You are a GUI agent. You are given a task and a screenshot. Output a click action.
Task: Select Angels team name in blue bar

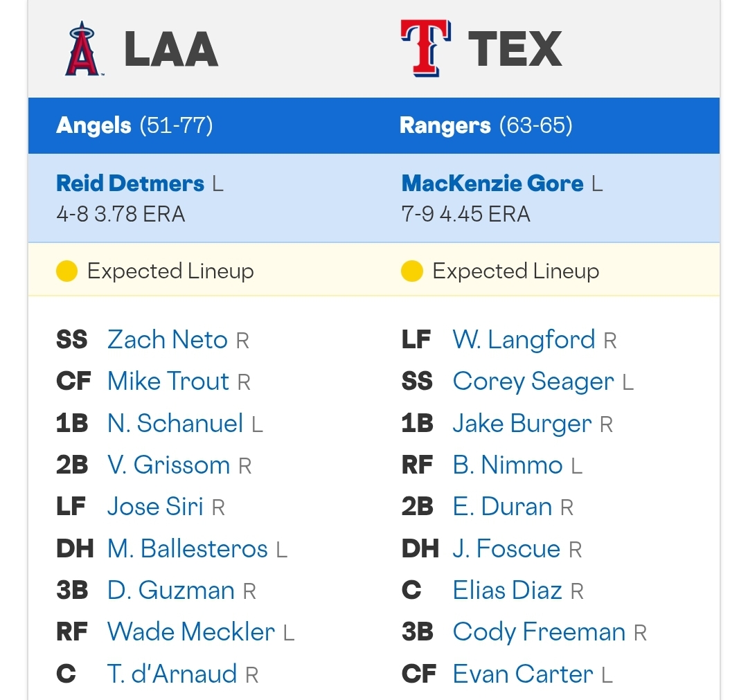(93, 125)
